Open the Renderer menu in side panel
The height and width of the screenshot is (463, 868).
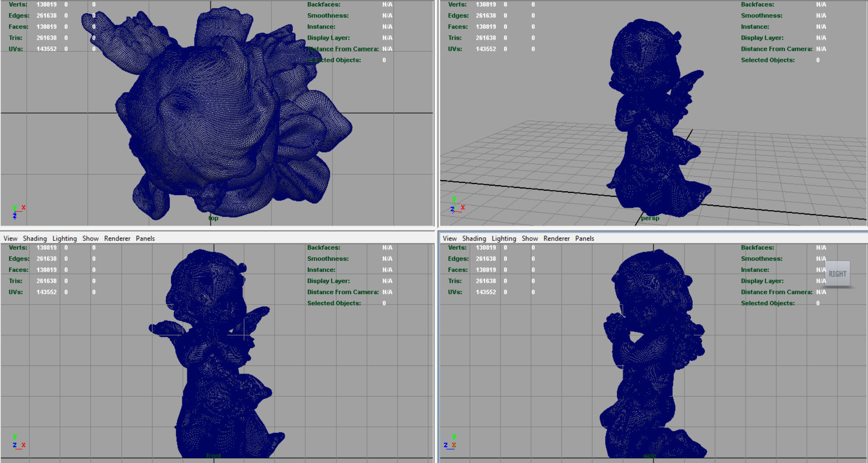[x=556, y=238]
